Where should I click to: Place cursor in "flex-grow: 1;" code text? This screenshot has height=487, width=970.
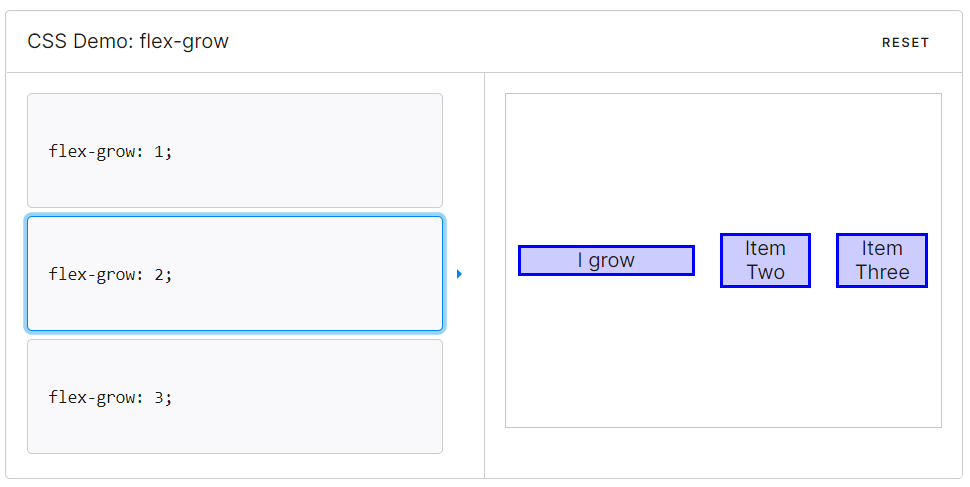coord(110,151)
